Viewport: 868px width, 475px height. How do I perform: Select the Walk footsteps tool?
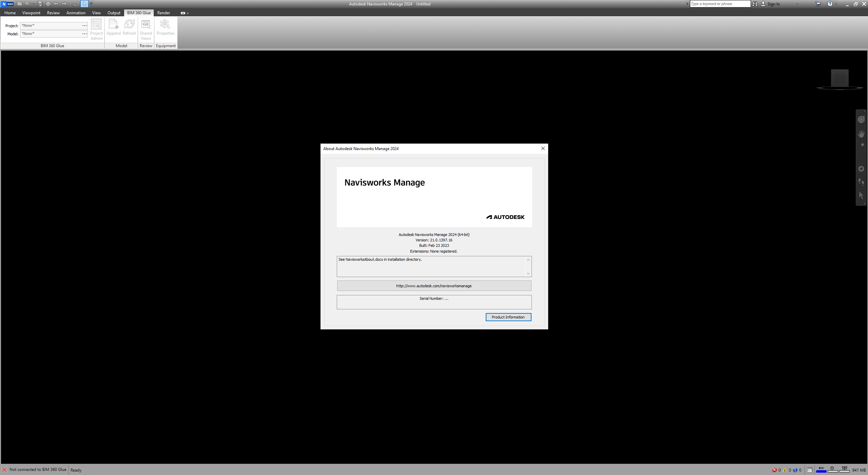tap(861, 182)
